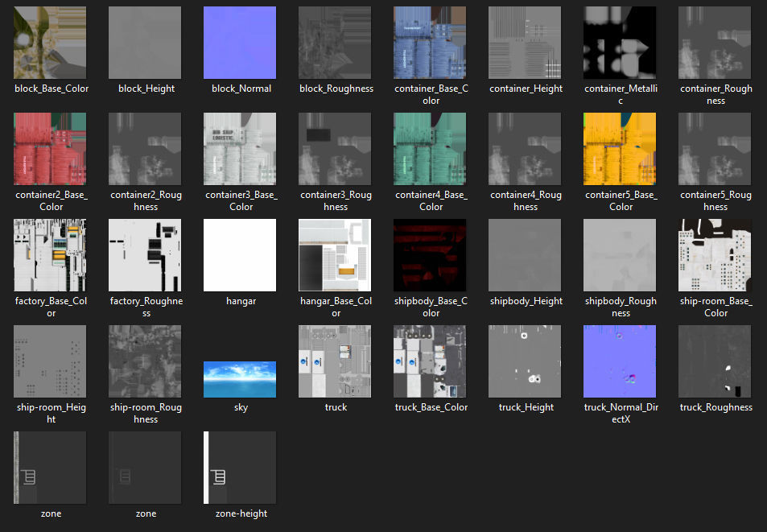Select the ship-room_Roughness texture thumbnail
The image size is (767, 532).
click(145, 361)
